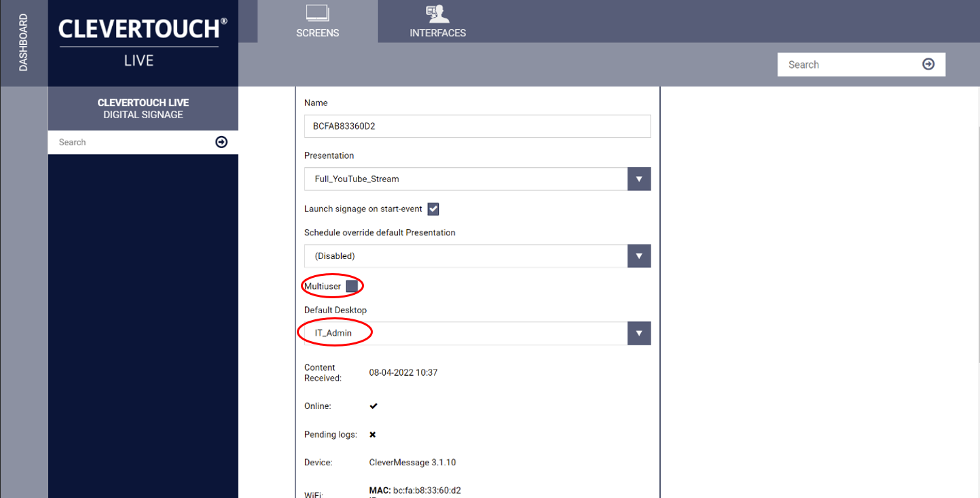Click the Content Received timestamp
980x498 pixels.
(x=403, y=372)
